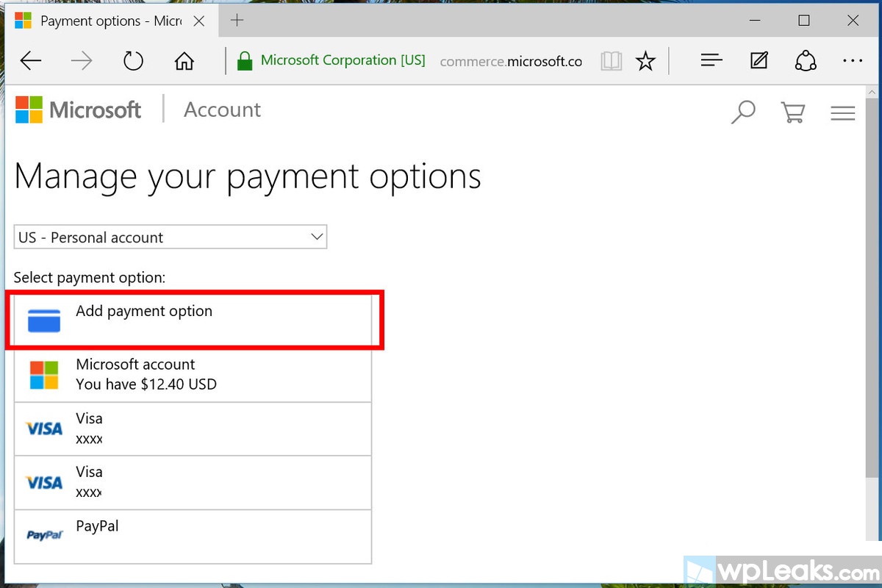Click the Manage your payment options heading

tap(248, 177)
